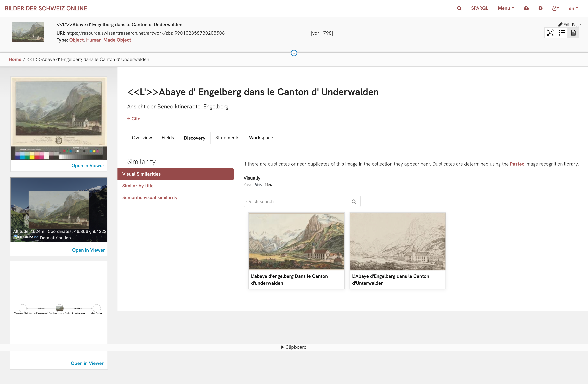Click the Human-Made Object type link
Image resolution: width=588 pixels, height=384 pixels.
pyautogui.click(x=108, y=40)
